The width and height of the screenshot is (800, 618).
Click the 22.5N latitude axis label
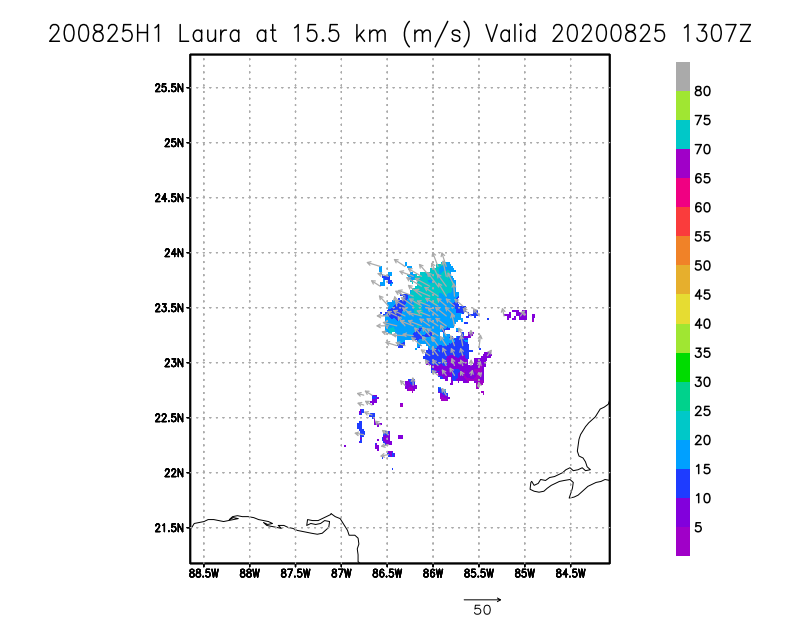coord(169,418)
